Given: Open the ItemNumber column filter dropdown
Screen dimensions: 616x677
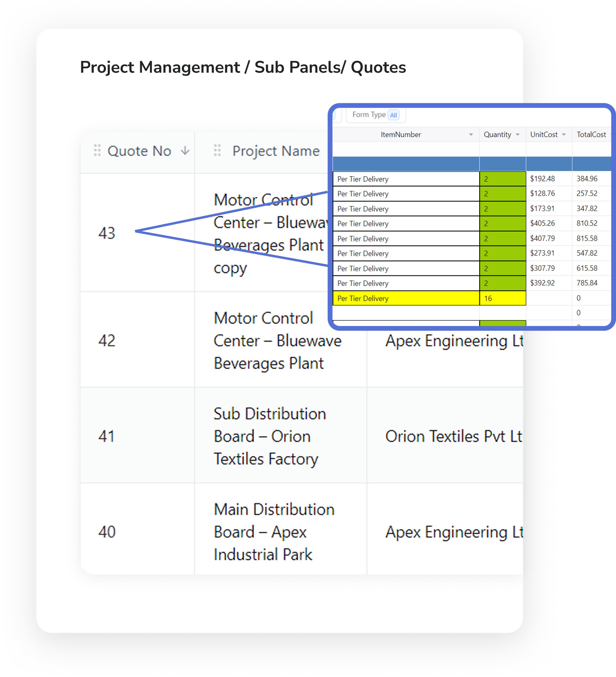Looking at the screenshot, I should coord(471,135).
